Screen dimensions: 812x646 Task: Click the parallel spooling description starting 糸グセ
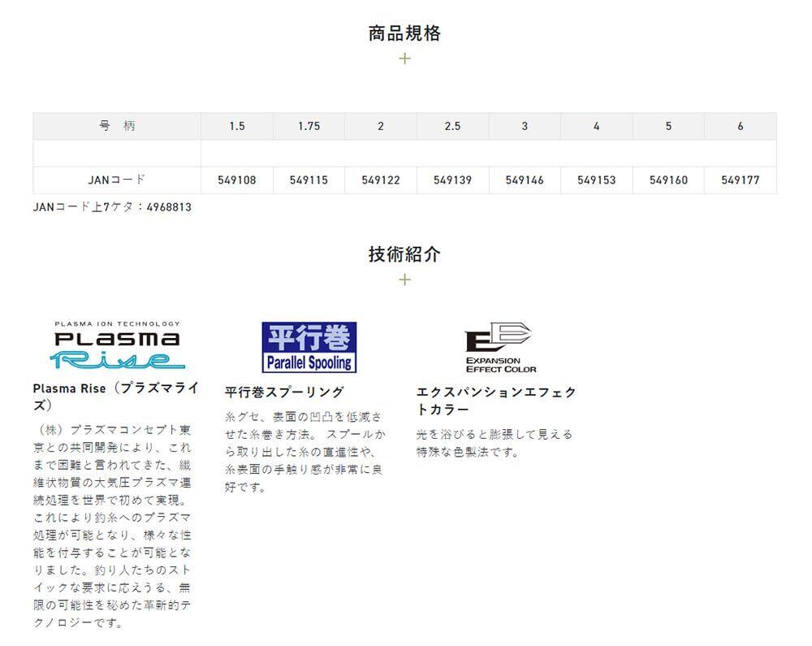304,451
